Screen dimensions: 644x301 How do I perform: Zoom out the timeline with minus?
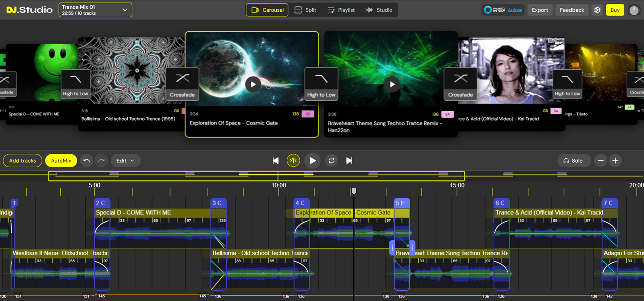[x=600, y=160]
